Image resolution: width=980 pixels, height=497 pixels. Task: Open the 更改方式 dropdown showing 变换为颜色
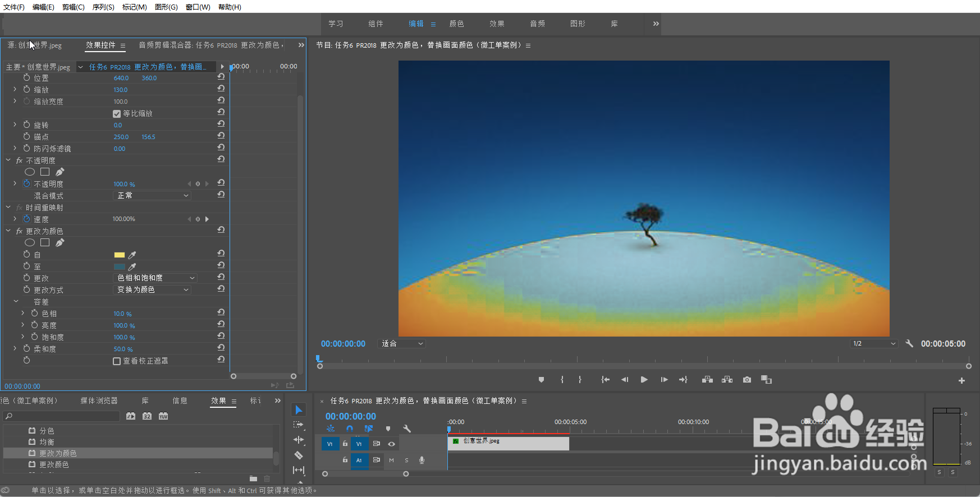pyautogui.click(x=152, y=290)
